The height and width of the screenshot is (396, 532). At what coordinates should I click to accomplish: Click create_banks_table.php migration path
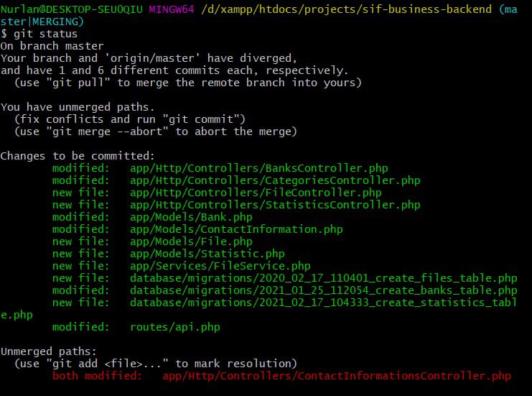pyautogui.click(x=323, y=290)
